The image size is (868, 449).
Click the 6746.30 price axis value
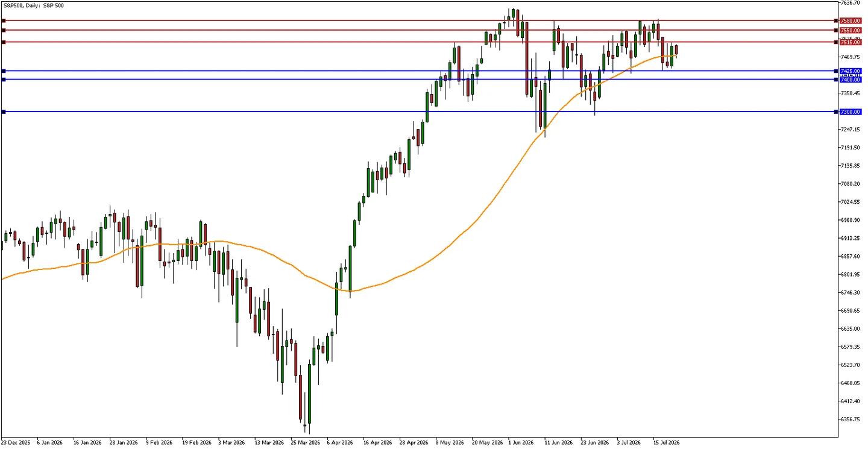(x=850, y=292)
